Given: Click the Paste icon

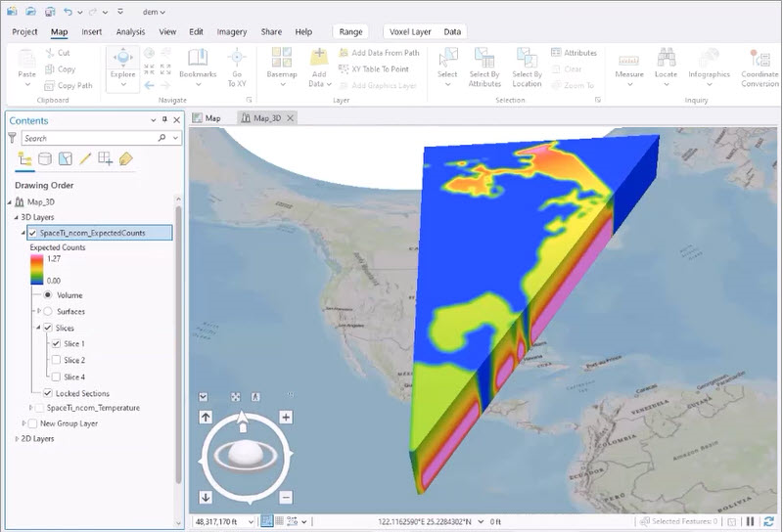Looking at the screenshot, I should point(26,59).
